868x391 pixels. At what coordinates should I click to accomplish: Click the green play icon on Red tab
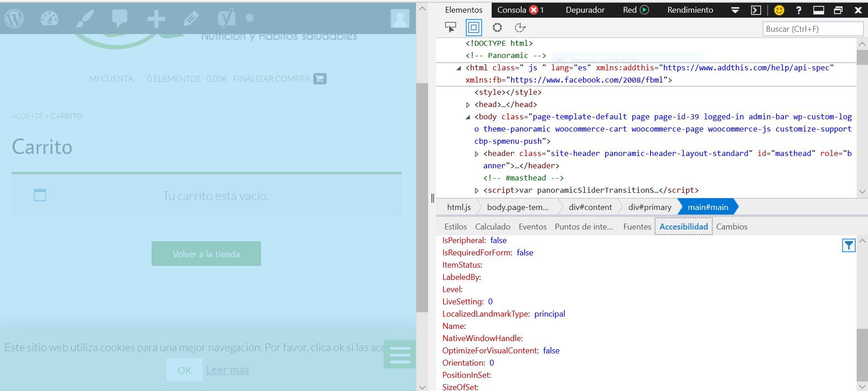tap(644, 10)
